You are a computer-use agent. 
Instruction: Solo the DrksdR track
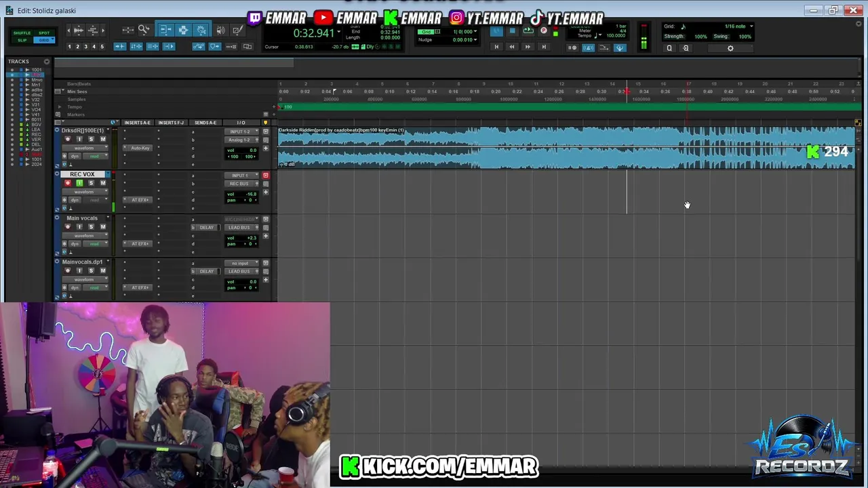[x=91, y=139]
